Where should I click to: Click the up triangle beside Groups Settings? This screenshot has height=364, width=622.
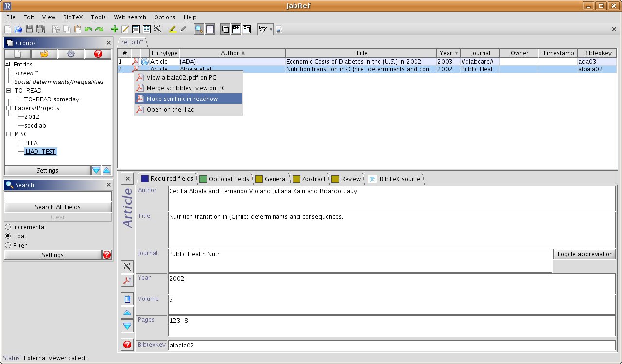[106, 170]
